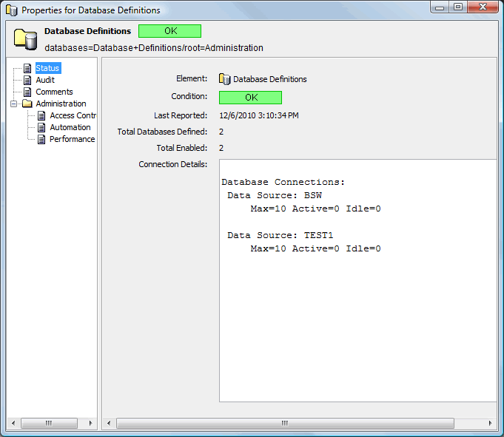Click the Access Control document icon
The height and width of the screenshot is (437, 504).
[x=41, y=115]
